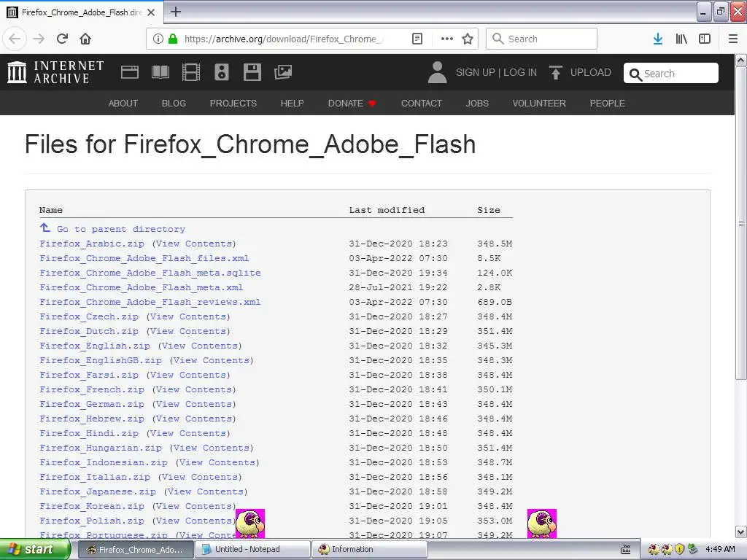Click the green padlock security icon
Image resolution: width=747 pixels, height=560 pixels.
click(x=173, y=39)
